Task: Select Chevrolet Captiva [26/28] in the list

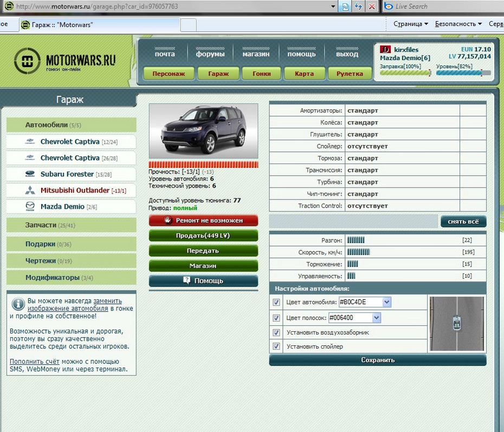Action: pyautogui.click(x=72, y=158)
